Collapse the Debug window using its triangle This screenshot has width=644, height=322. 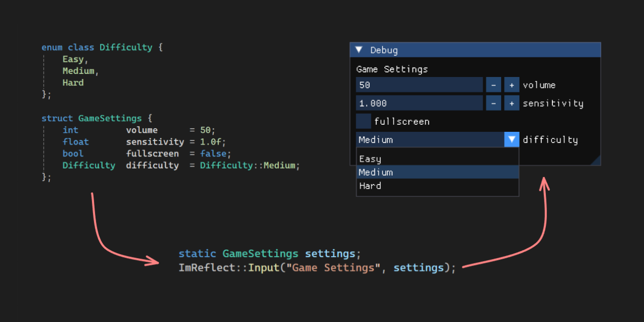[x=359, y=50]
